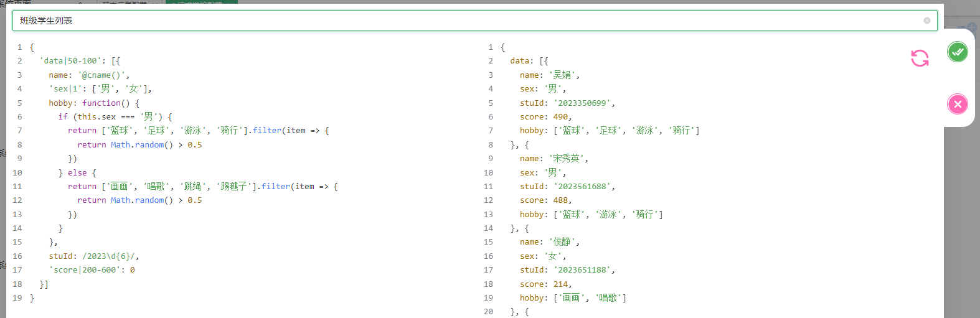The image size is (980, 318).
Task: Click score: 214 in the output
Action: [545, 284]
